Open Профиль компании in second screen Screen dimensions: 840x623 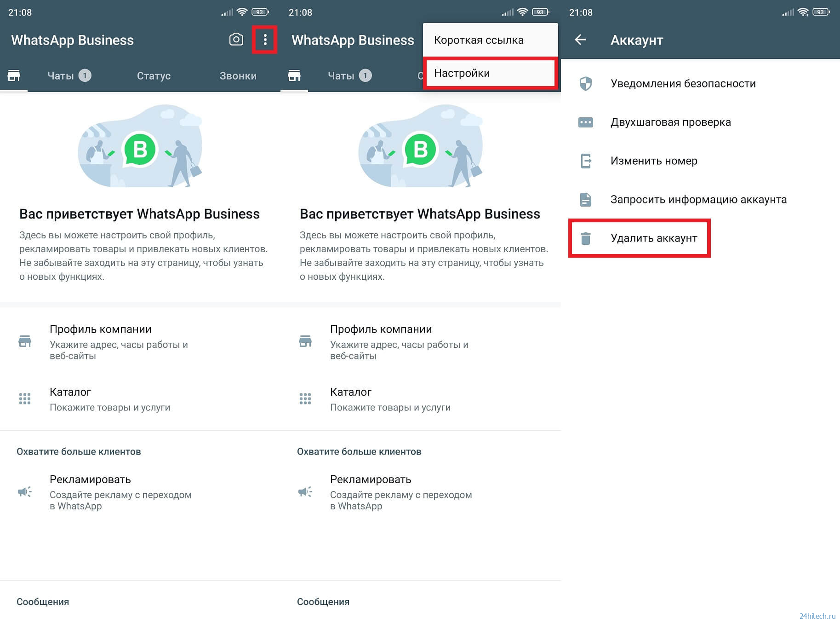(x=421, y=342)
